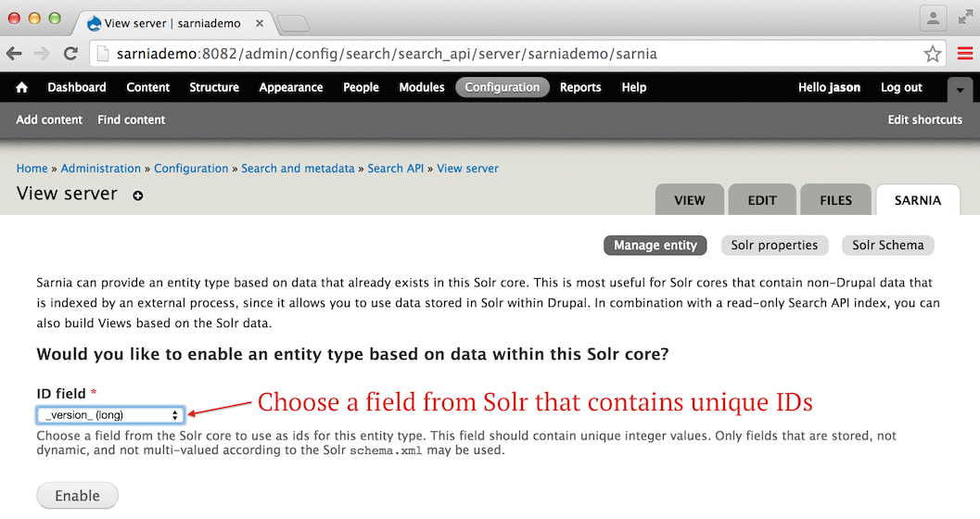Select the Solr Schema sub-tab
The image size is (980, 519).
coord(887,245)
